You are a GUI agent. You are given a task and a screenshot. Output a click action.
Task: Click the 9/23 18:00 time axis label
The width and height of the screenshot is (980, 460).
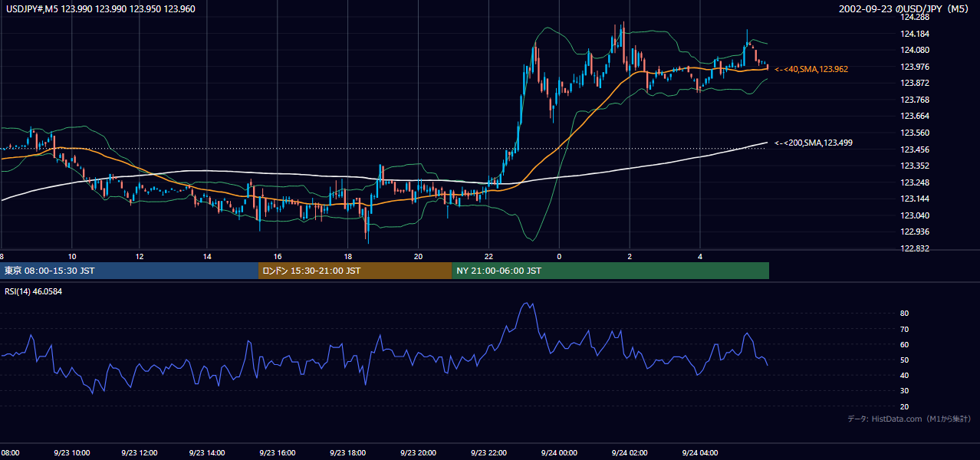click(x=347, y=453)
